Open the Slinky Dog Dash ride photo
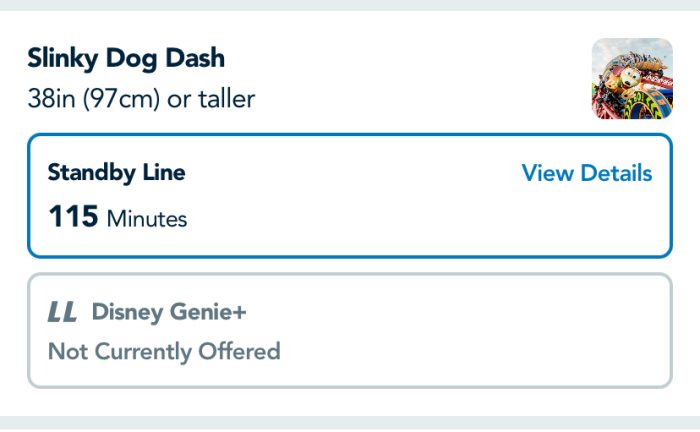700x432 pixels. [632, 79]
